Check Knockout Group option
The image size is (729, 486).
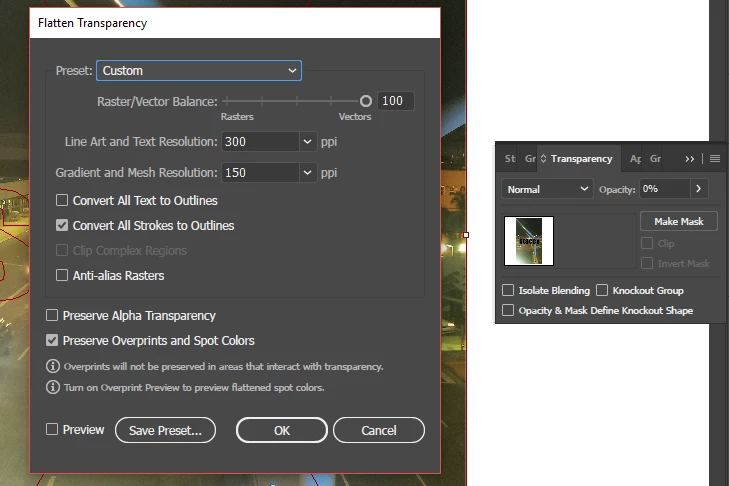[x=602, y=290]
